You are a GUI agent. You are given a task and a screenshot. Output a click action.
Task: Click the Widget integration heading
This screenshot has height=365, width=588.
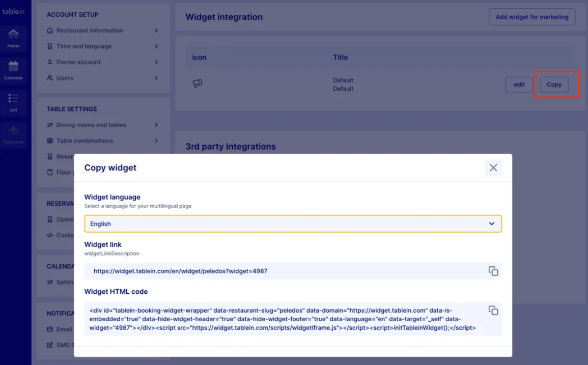pos(224,17)
